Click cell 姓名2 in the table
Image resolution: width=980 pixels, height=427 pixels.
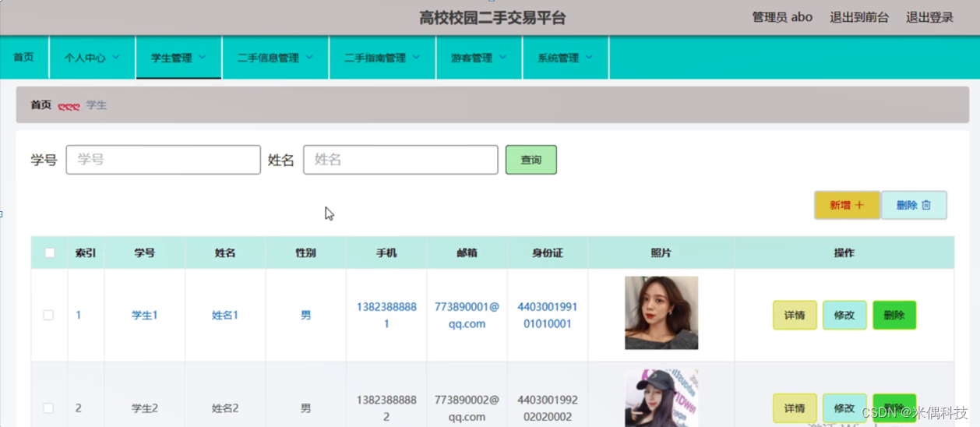[225, 408]
